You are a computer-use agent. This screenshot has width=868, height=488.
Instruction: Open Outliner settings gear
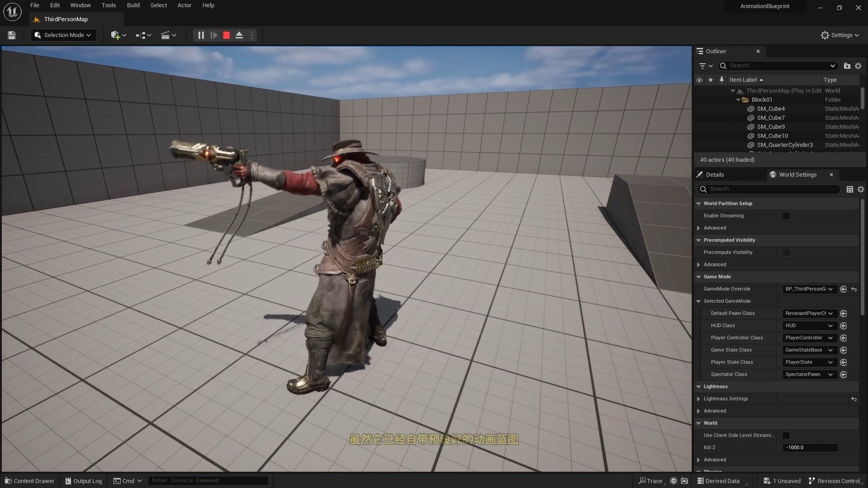pos(858,66)
